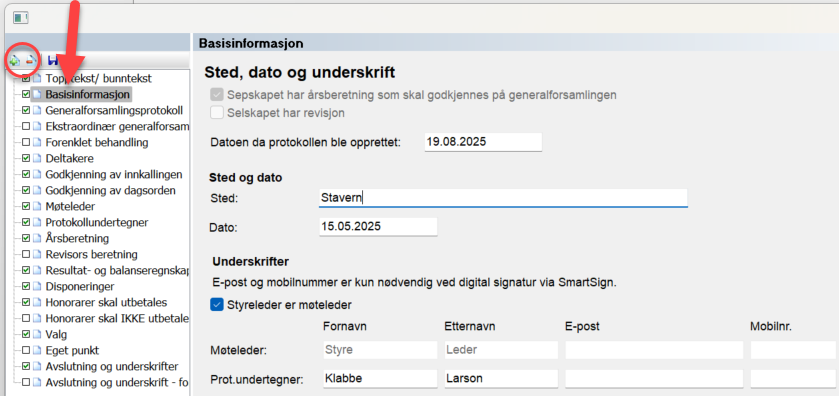839x396 pixels.
Task: Select Eget punkt in the tree
Action: pos(72,351)
